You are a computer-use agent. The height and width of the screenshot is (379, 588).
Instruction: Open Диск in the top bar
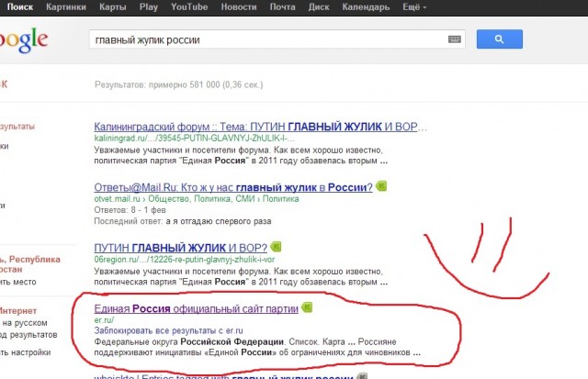coord(319,6)
